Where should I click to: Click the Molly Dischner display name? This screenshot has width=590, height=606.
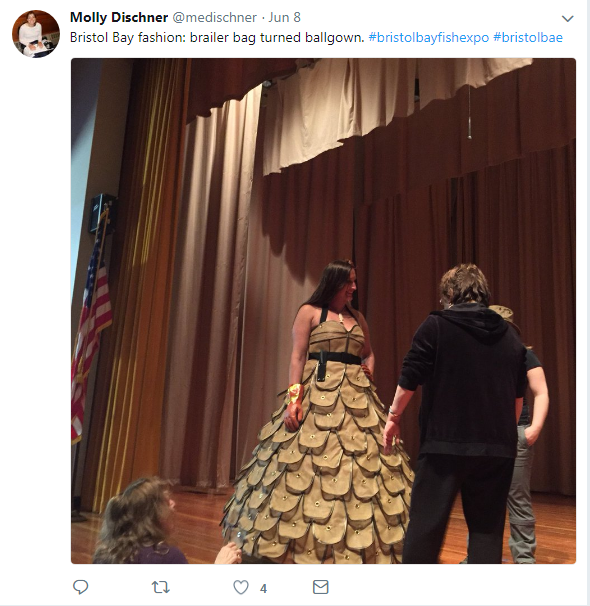tap(119, 17)
